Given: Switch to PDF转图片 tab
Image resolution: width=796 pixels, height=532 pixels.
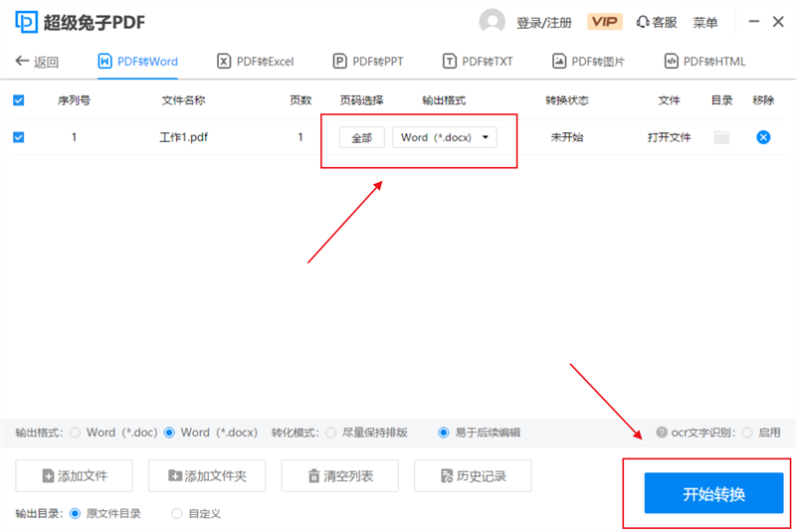Looking at the screenshot, I should pyautogui.click(x=588, y=62).
